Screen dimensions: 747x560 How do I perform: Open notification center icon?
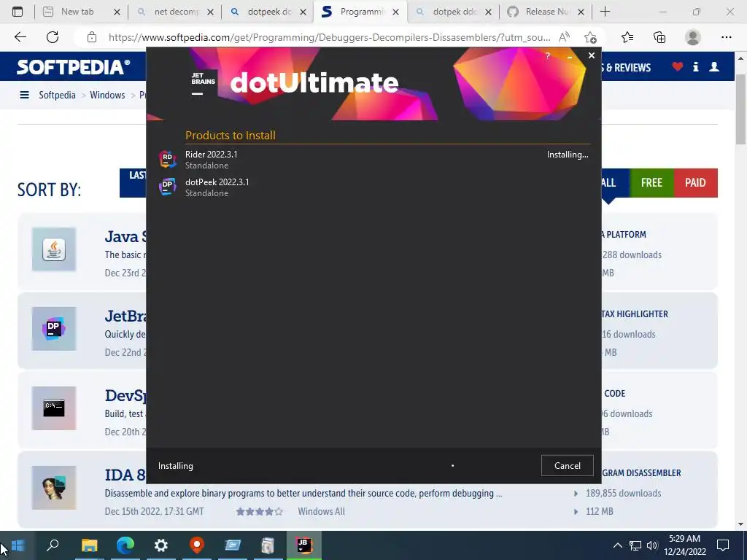pyautogui.click(x=723, y=545)
